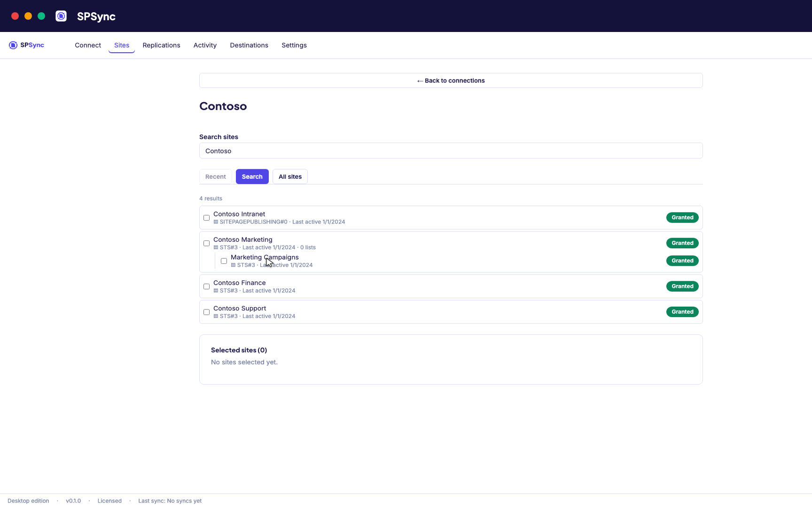Image resolution: width=812 pixels, height=508 pixels.
Task: Show All sites tab
Action: point(290,176)
